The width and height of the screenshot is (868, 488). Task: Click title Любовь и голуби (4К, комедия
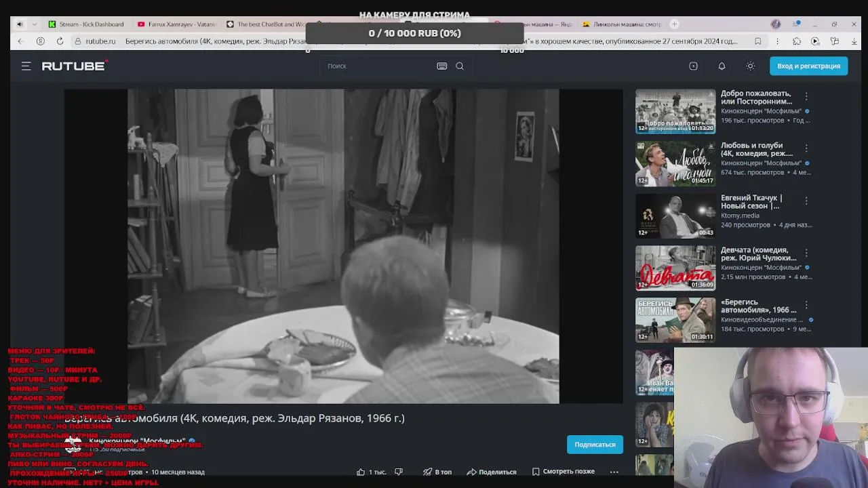tap(757, 150)
